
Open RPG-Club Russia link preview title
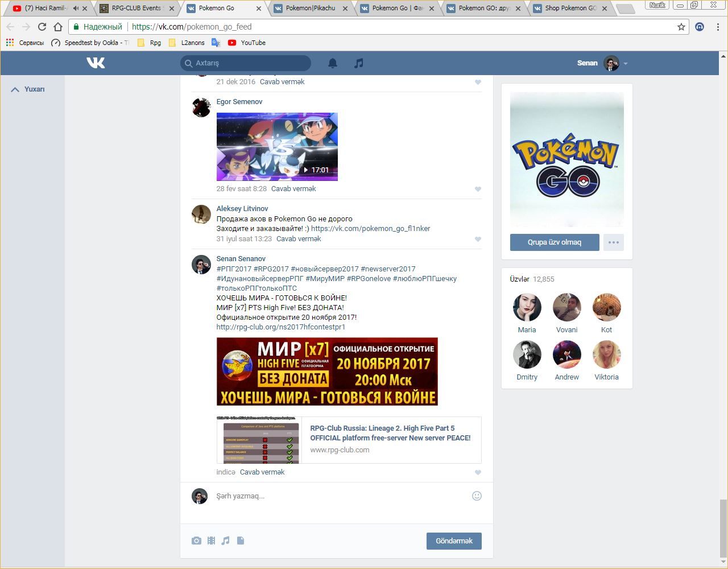[x=390, y=433]
